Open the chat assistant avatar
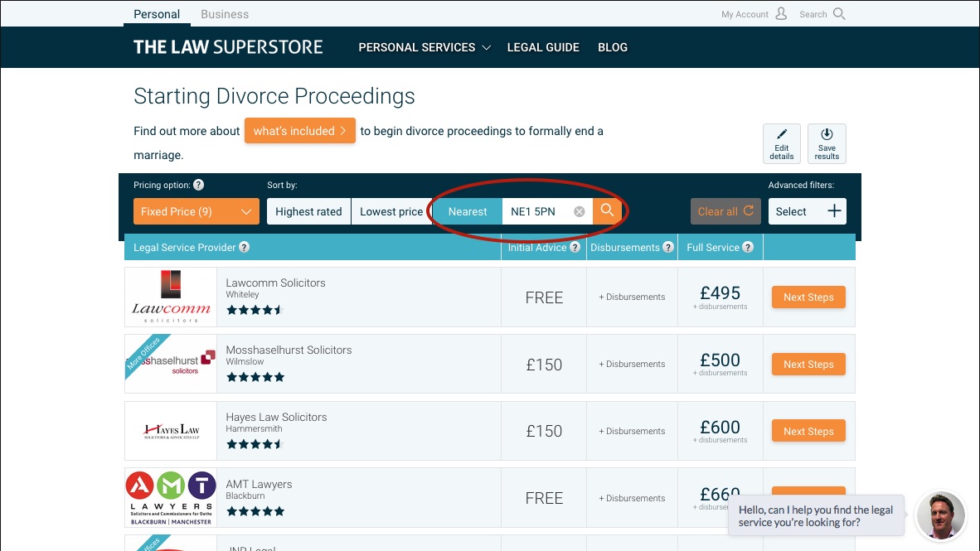The image size is (980, 551). (941, 515)
